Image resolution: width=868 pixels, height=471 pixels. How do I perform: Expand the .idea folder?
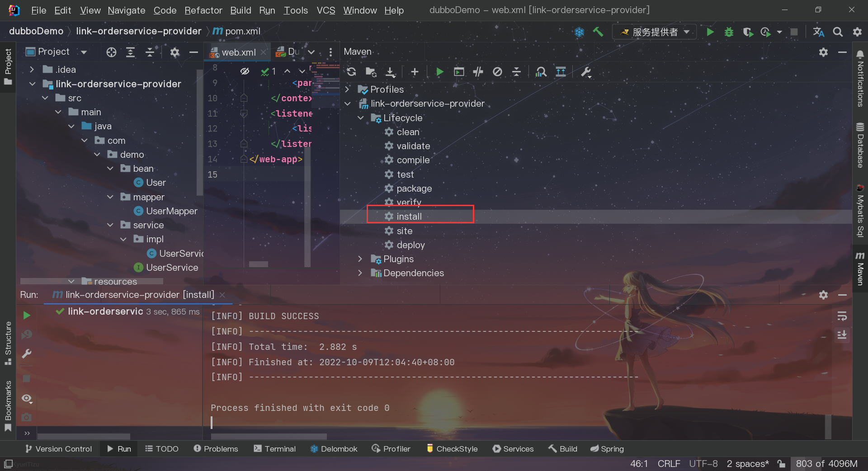click(32, 69)
